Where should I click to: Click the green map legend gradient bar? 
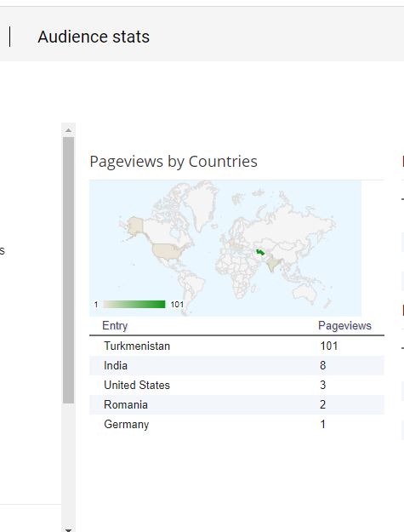134,305
